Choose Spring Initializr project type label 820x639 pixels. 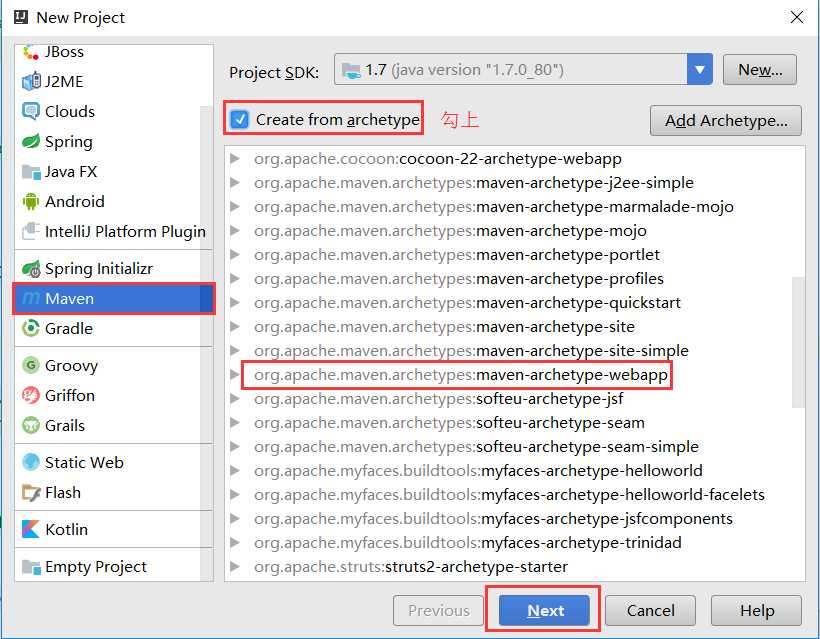tap(99, 268)
